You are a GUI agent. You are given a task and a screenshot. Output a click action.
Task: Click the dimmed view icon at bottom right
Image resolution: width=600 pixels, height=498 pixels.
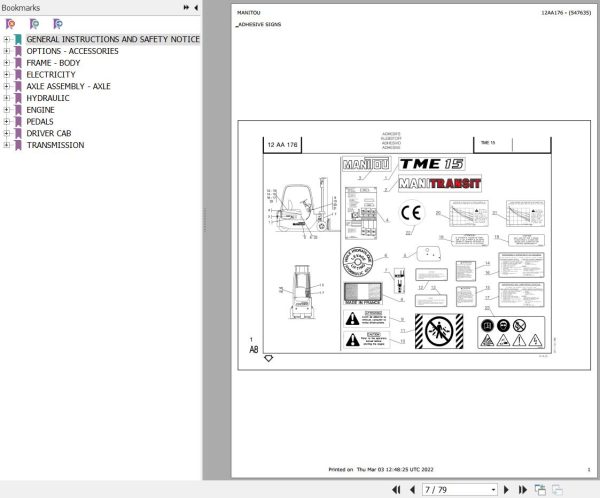click(557, 490)
